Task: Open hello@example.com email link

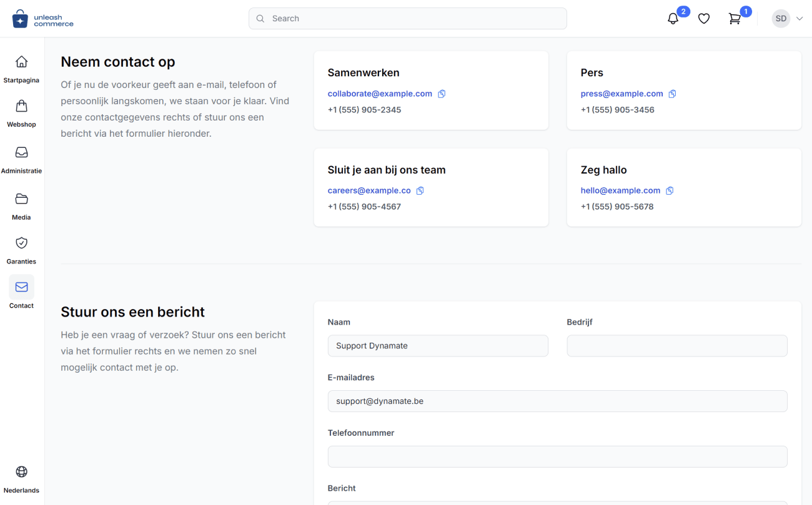Action: [x=620, y=190]
